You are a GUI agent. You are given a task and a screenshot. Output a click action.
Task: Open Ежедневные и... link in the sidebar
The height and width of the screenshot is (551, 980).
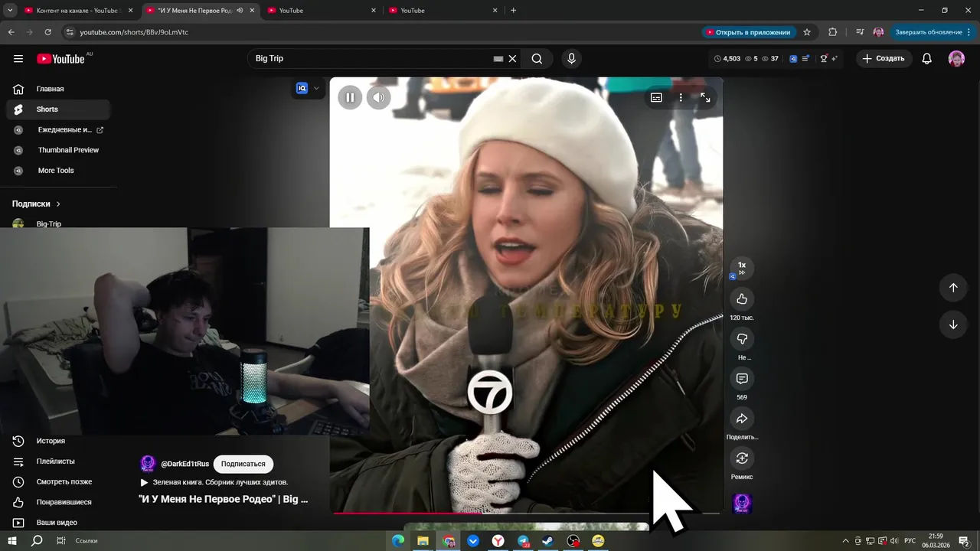[58, 130]
